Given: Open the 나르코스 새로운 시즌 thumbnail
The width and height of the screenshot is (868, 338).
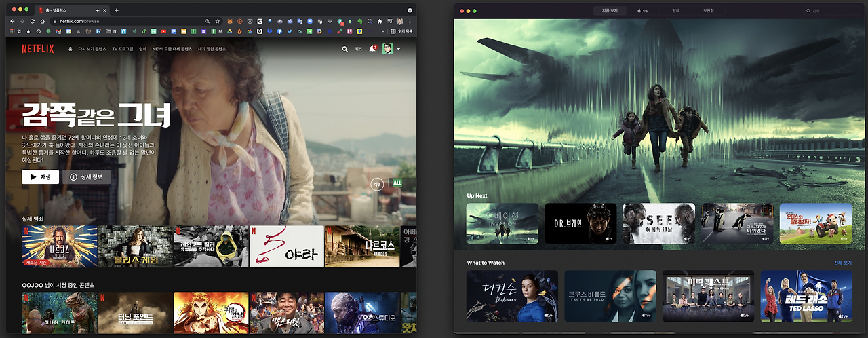Looking at the screenshot, I should pyautogui.click(x=60, y=246).
